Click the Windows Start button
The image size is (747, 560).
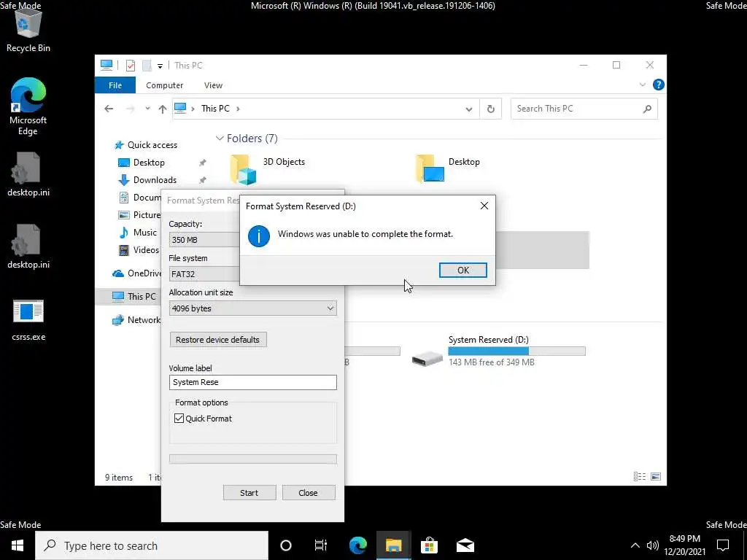coord(18,545)
